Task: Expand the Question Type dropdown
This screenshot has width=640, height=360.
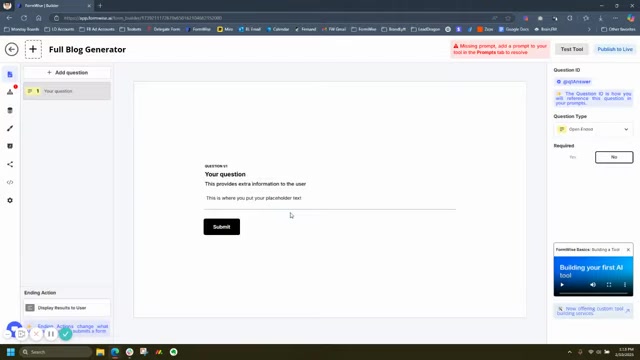Action: [593, 129]
